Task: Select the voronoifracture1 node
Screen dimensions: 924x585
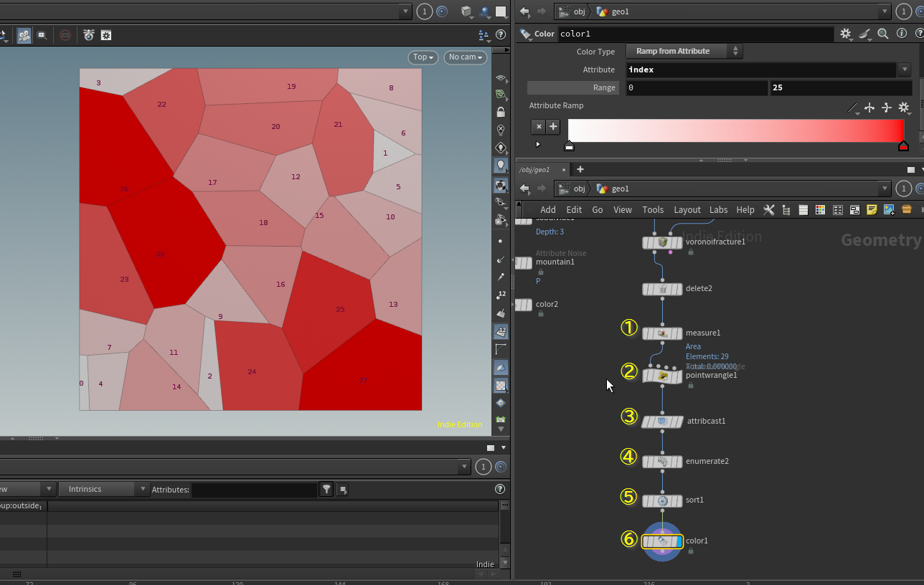Action: (661, 242)
